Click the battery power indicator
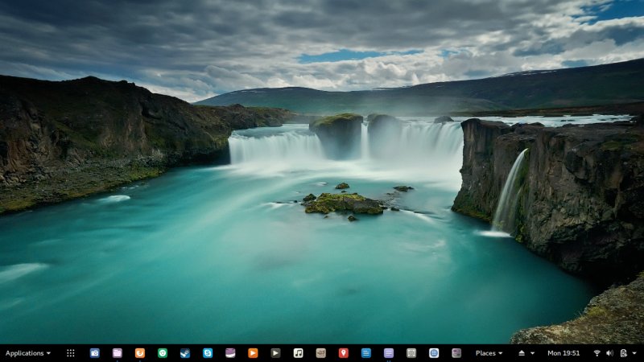 623,353
